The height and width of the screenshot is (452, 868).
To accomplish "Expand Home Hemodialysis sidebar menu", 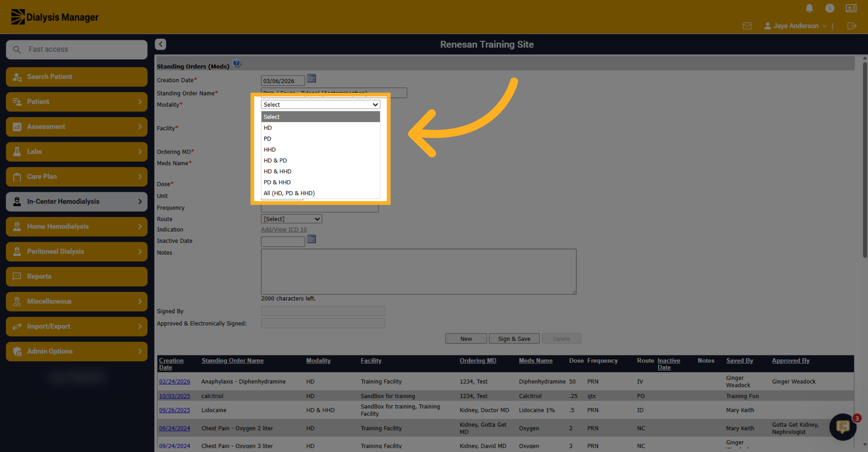I will pos(77,226).
